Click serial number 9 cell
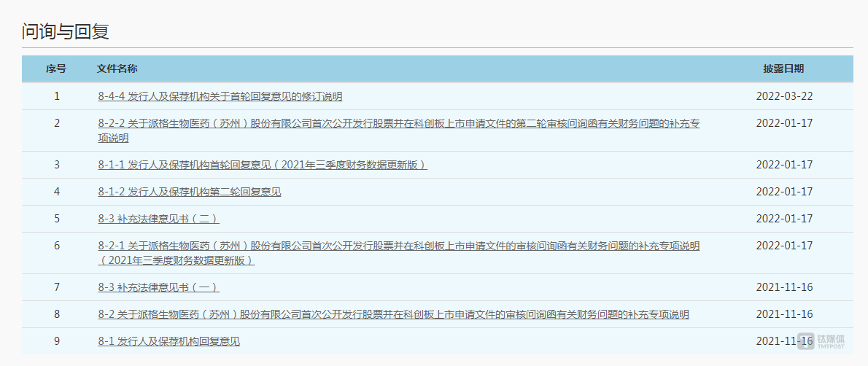The width and height of the screenshot is (868, 366). (56, 341)
